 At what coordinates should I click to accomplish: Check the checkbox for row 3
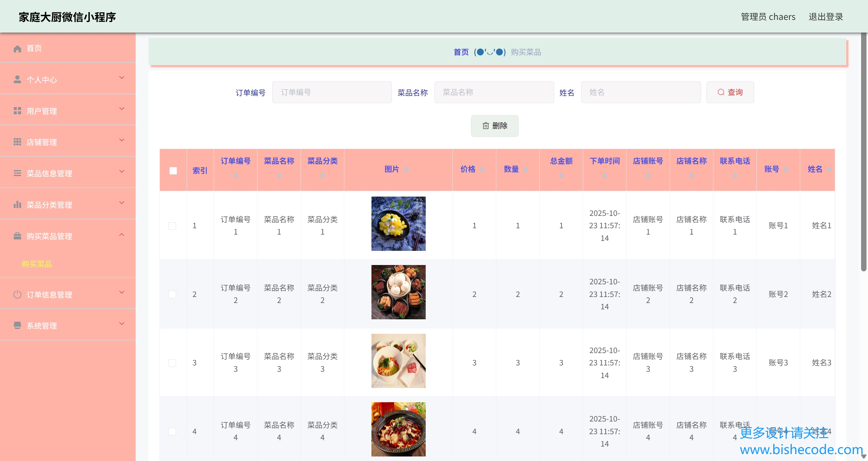pyautogui.click(x=172, y=363)
